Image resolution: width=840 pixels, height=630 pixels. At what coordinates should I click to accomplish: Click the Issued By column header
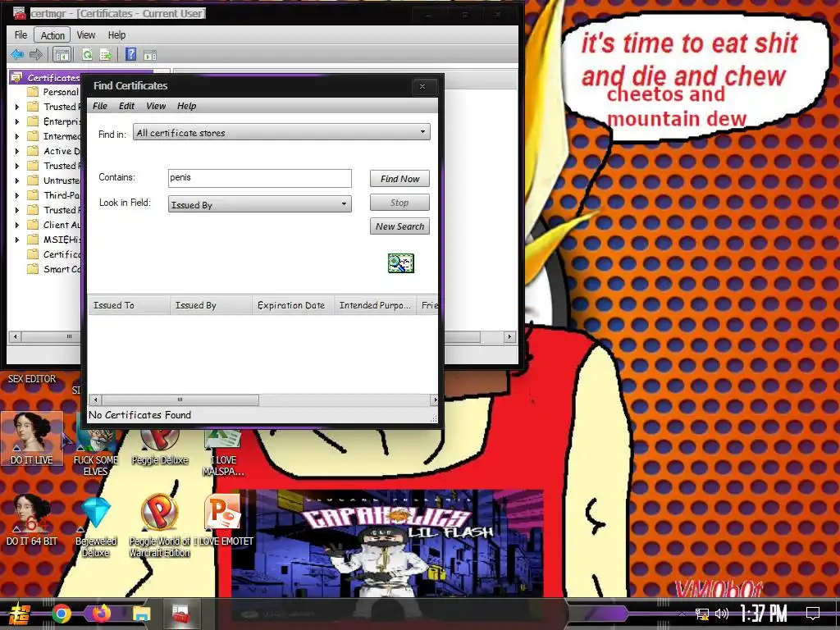click(x=211, y=305)
